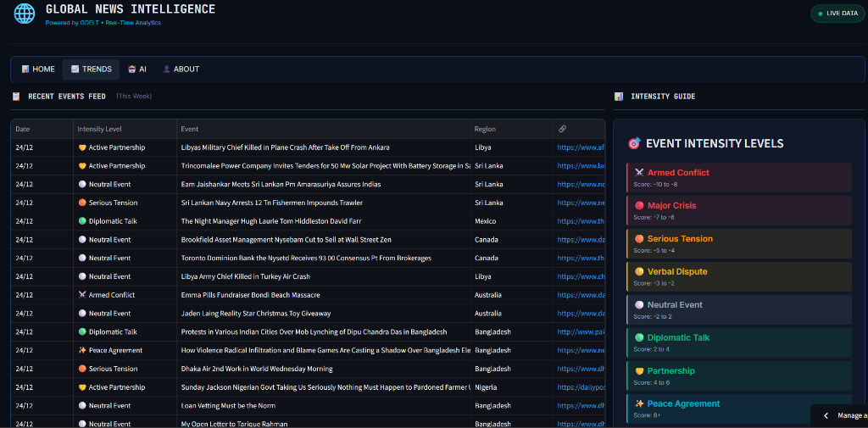Open the link for Libyas Military Chief event
The height and width of the screenshot is (428, 868).
click(581, 147)
